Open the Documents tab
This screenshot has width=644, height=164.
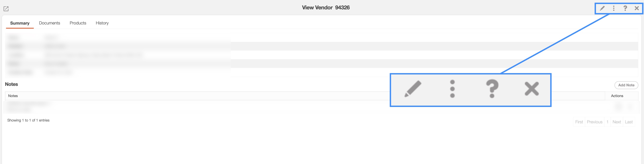(x=50, y=23)
